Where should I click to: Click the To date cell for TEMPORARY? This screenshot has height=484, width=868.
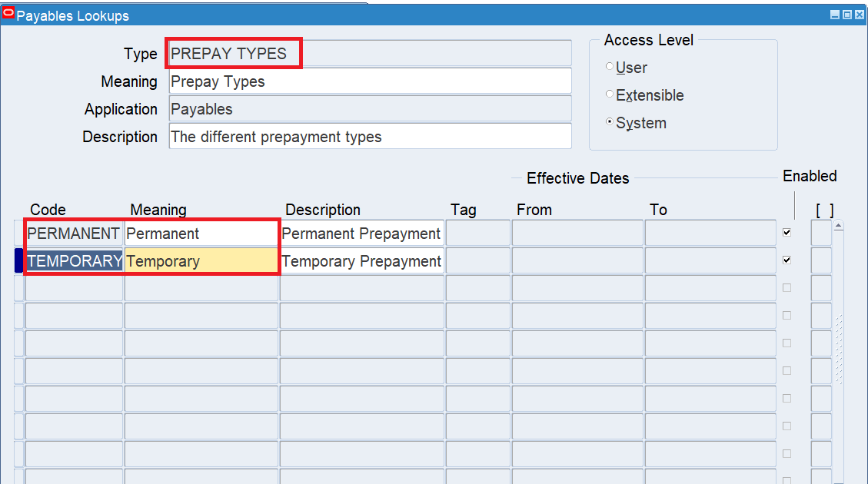click(709, 260)
